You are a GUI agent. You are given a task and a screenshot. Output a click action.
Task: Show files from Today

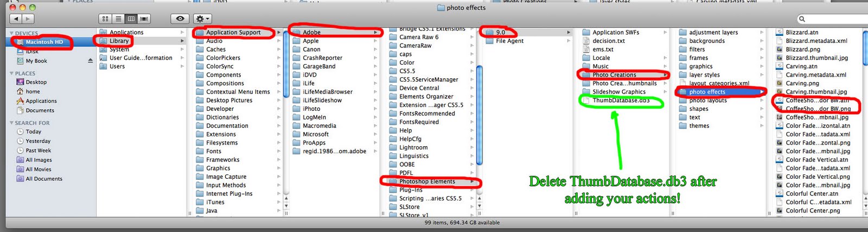point(33,131)
